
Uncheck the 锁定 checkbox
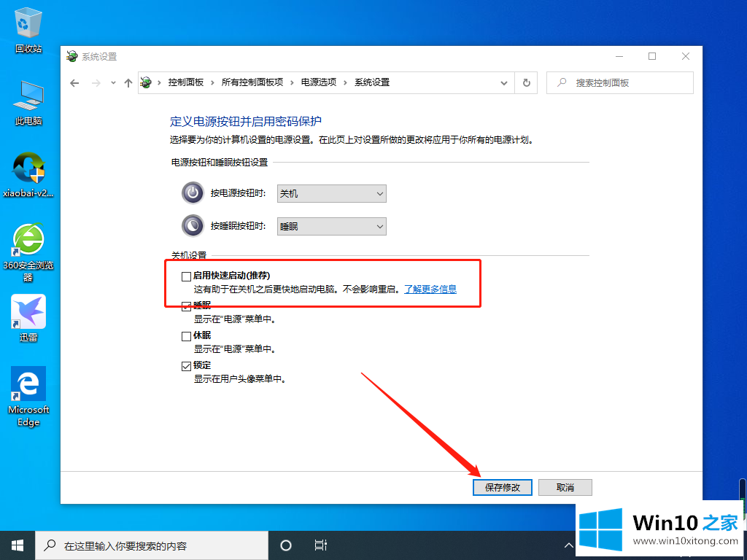tap(186, 366)
